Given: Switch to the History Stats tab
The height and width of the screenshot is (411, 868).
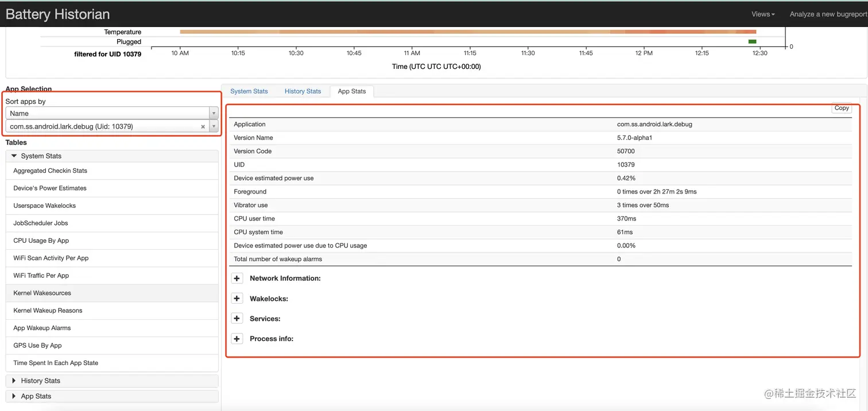Looking at the screenshot, I should pos(303,91).
